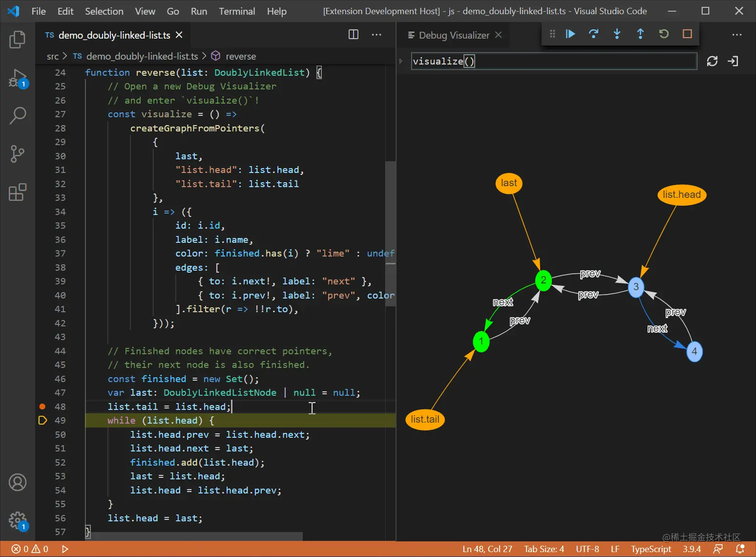
Task: Open the Search view in activity bar
Action: (18, 116)
